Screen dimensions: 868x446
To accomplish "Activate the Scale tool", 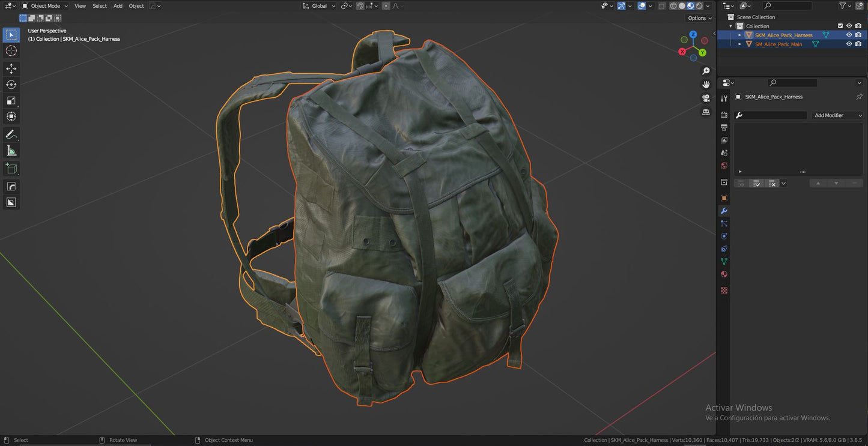I will (x=11, y=100).
